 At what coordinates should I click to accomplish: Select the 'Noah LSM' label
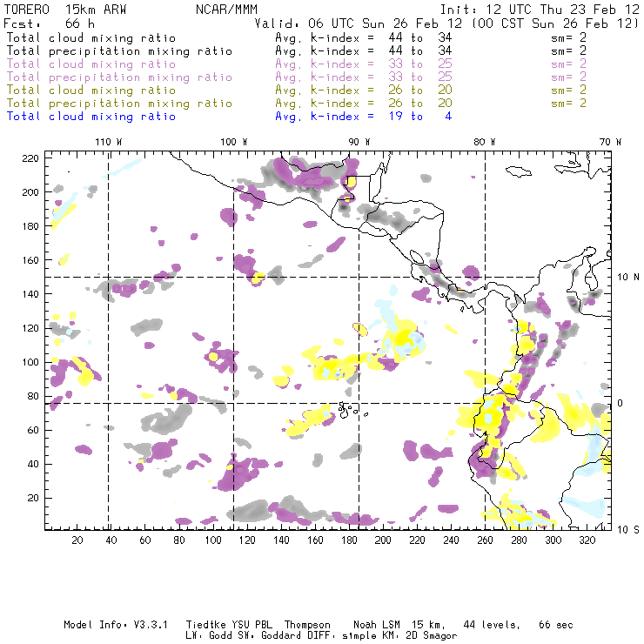pyautogui.click(x=377, y=625)
